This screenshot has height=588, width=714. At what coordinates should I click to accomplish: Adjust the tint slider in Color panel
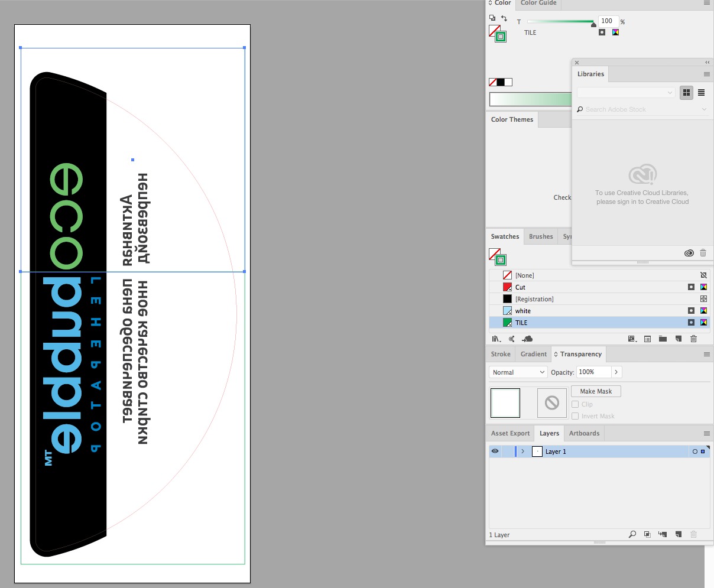(x=593, y=24)
